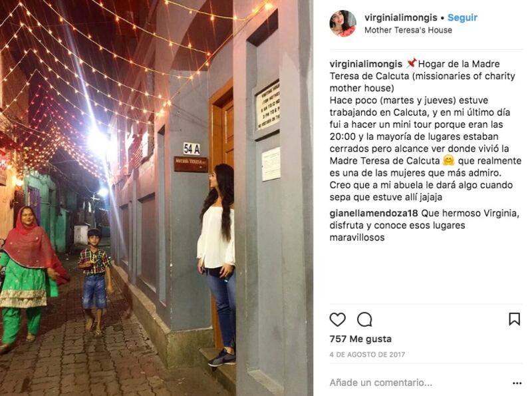Open virginialimongis username in header
532x396 pixels.
coord(401,18)
